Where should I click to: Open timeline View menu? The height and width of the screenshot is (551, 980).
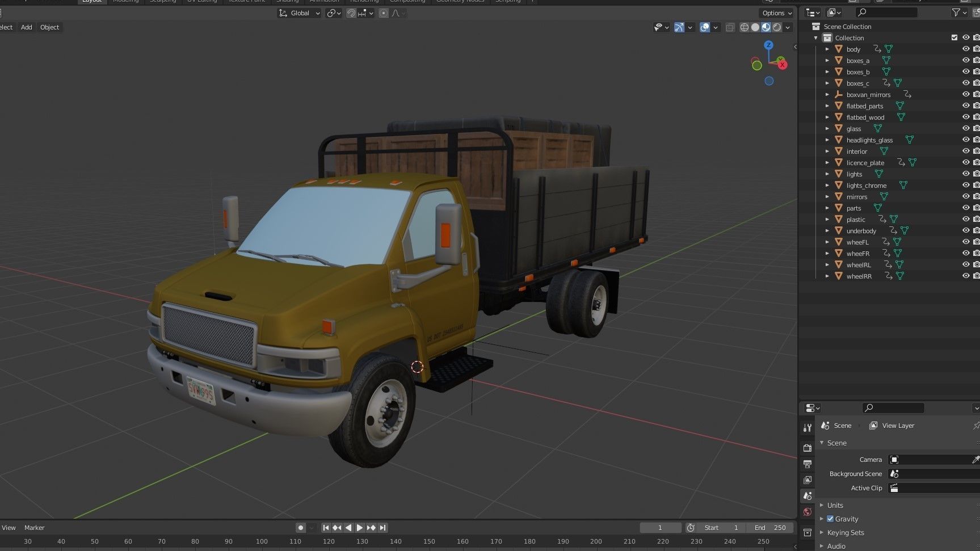click(9, 528)
